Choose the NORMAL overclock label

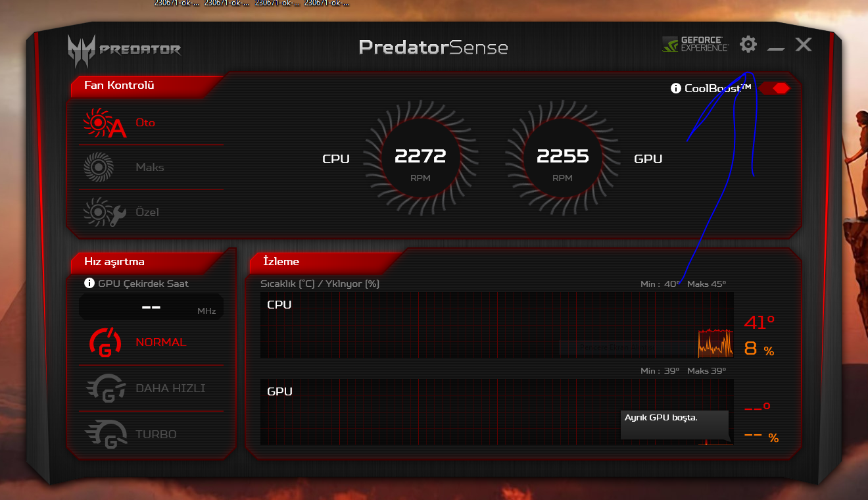(x=161, y=342)
